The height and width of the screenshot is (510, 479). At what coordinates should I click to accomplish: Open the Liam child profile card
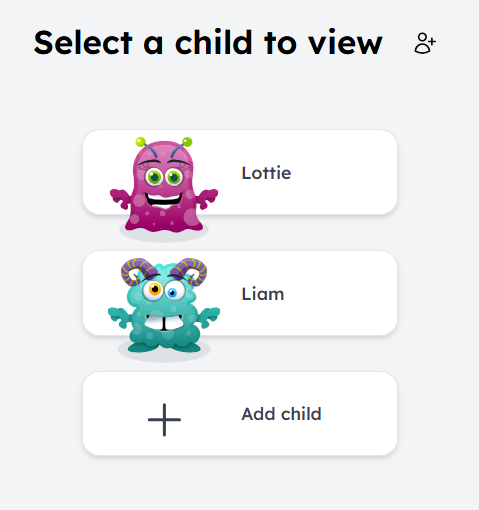point(240,293)
